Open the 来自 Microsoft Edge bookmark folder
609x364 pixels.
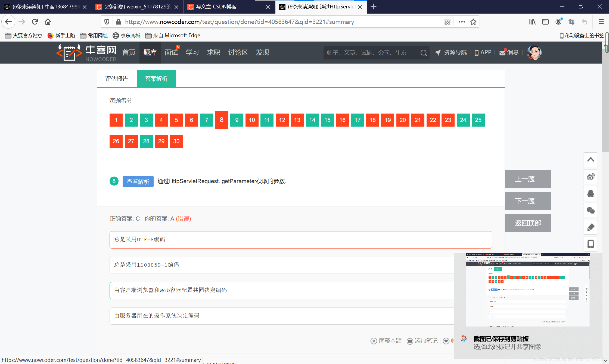click(173, 36)
